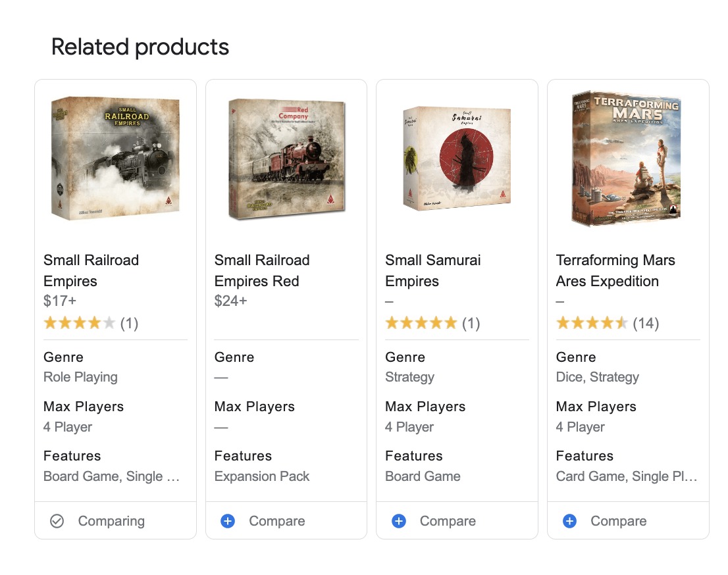The width and height of the screenshot is (728, 575).
Task: Open the Terraforming Mars Ares Expedition product link
Action: pos(615,270)
